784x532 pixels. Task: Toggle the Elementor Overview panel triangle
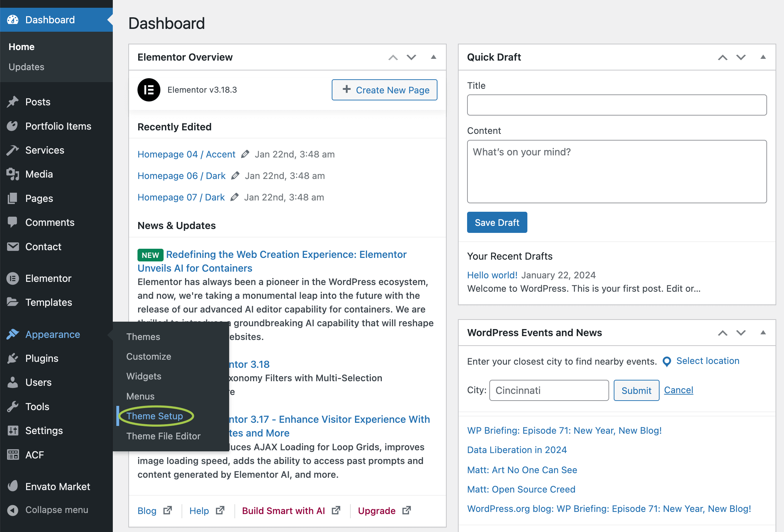click(434, 57)
